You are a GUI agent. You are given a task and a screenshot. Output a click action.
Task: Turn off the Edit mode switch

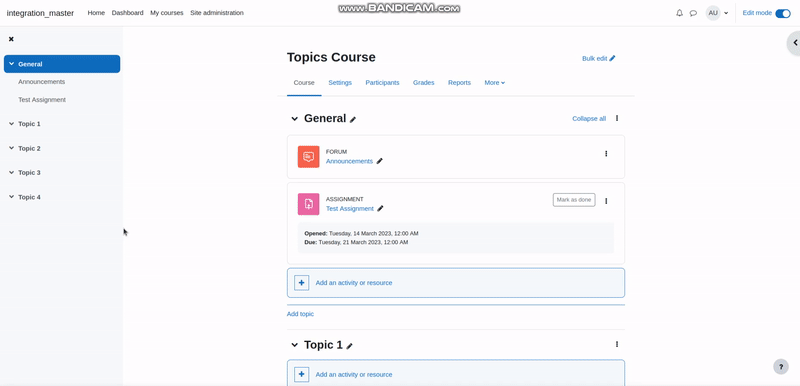783,13
